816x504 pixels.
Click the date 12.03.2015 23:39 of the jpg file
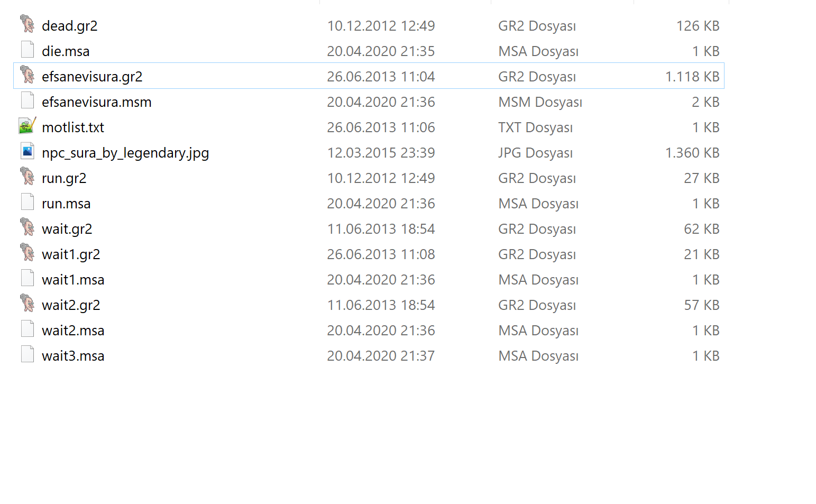[381, 153]
